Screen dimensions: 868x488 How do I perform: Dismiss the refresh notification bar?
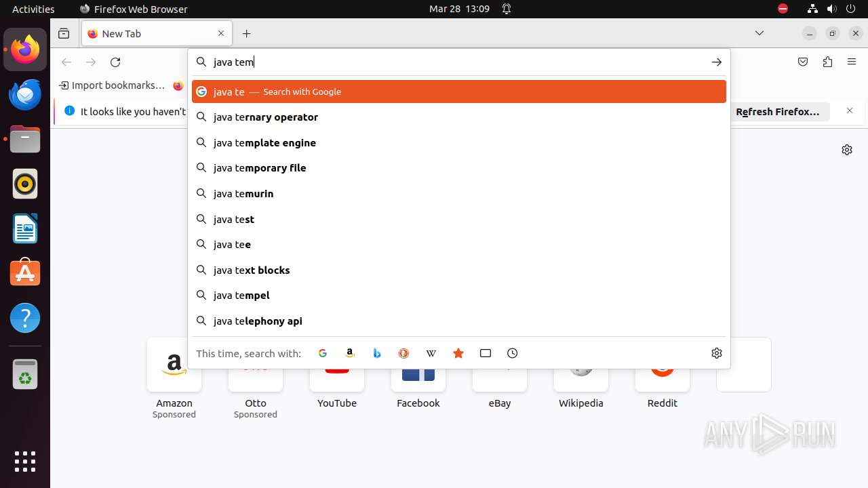850,111
